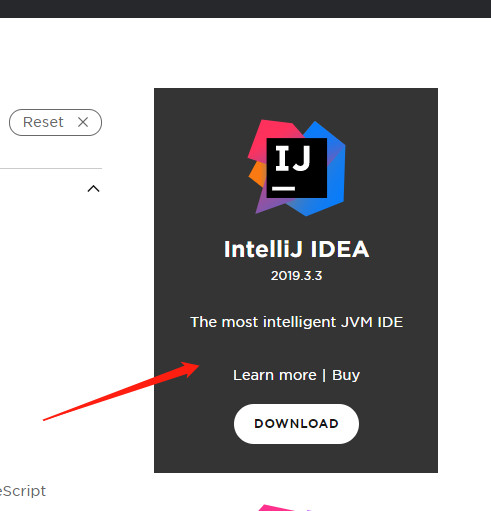The width and height of the screenshot is (491, 511).
Task: Reset the applied filters
Action: point(55,122)
